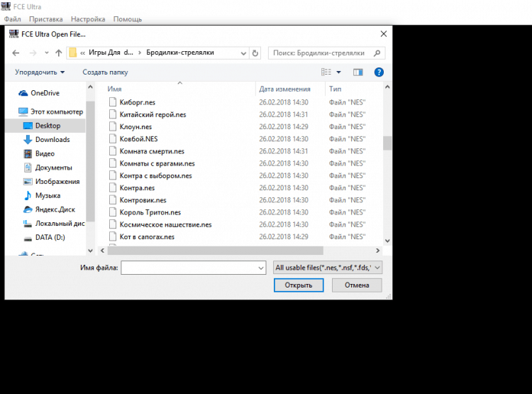The height and width of the screenshot is (394, 532).
Task: Click the up-one-level arrow icon
Action: [58, 53]
